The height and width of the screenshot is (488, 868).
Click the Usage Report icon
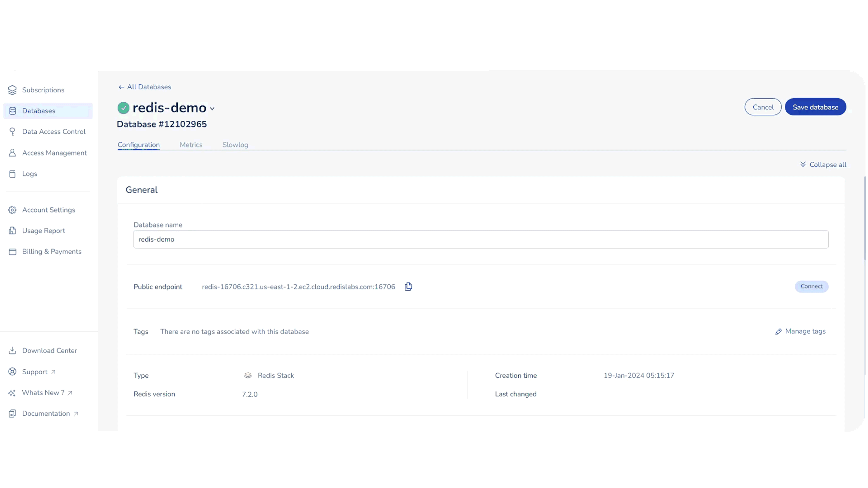(x=12, y=231)
